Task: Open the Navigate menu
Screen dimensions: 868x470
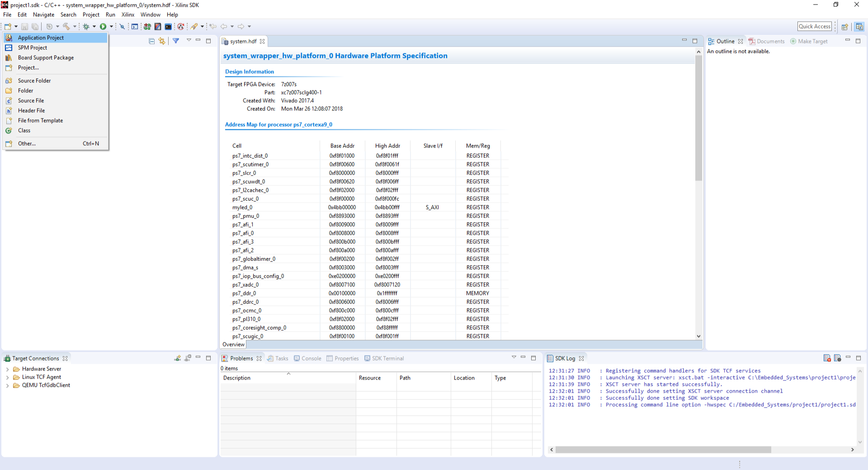Action: pyautogui.click(x=43, y=14)
